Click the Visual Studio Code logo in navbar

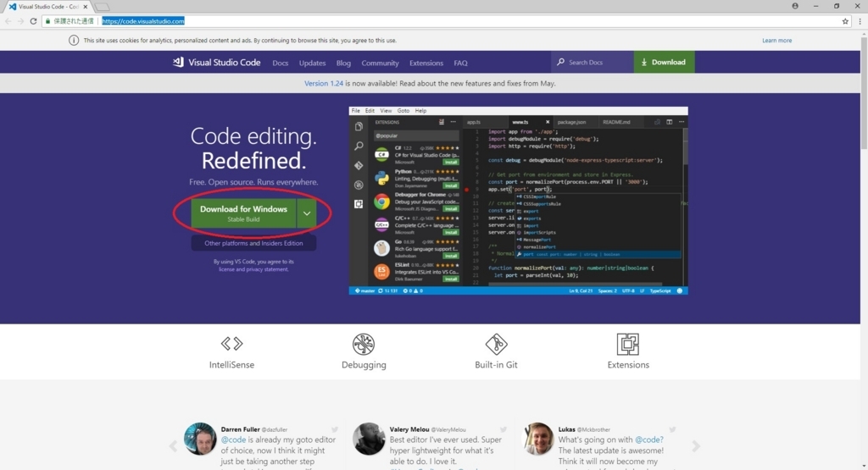216,63
